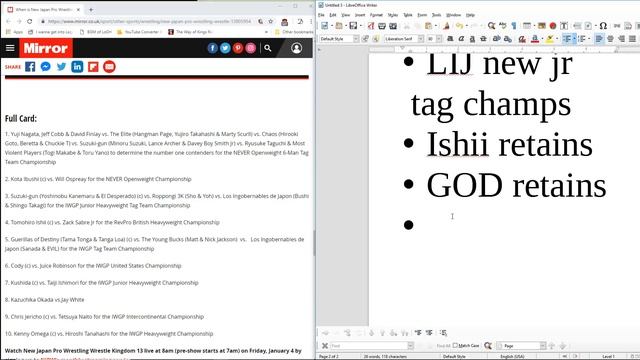640x360 pixels.
Task: Click the Mirror logo
Action: point(46,48)
